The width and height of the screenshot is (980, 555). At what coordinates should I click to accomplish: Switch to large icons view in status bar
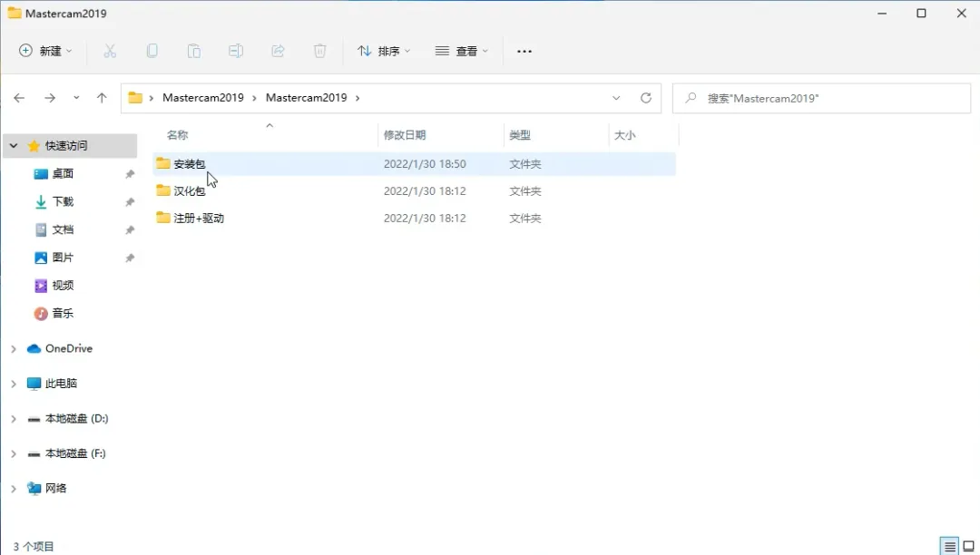[969, 546]
